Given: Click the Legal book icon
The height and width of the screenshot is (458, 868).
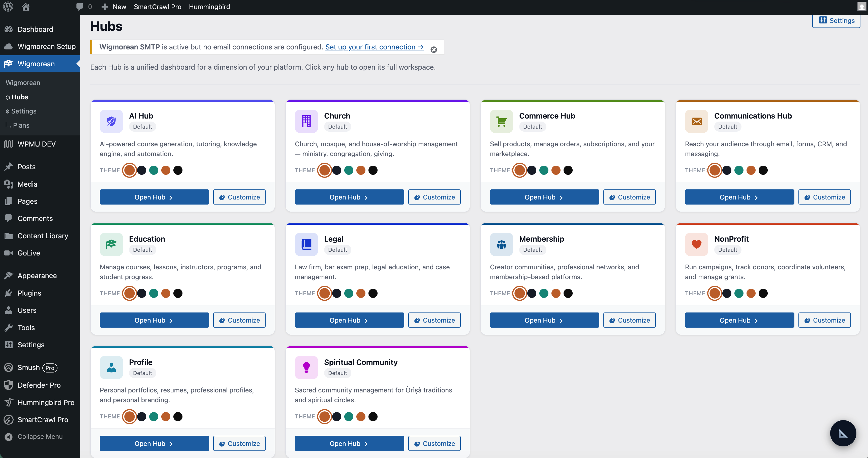Looking at the screenshot, I should 306,244.
